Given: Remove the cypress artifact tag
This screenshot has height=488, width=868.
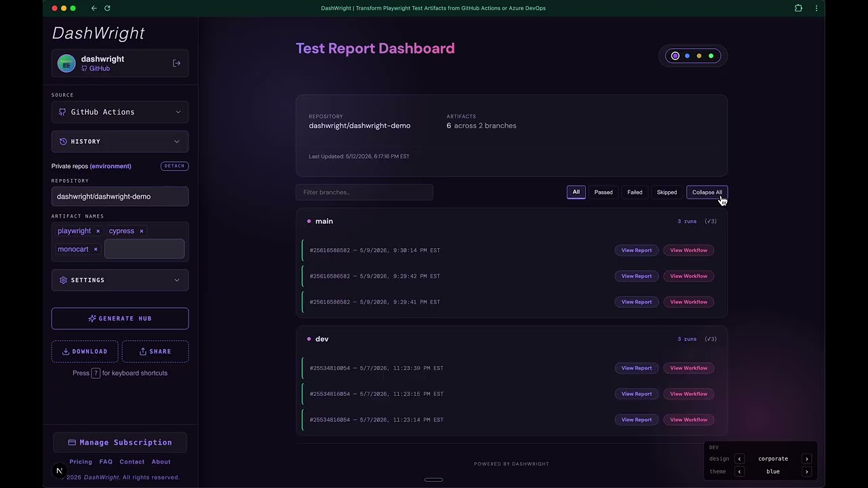Looking at the screenshot, I should tap(141, 231).
